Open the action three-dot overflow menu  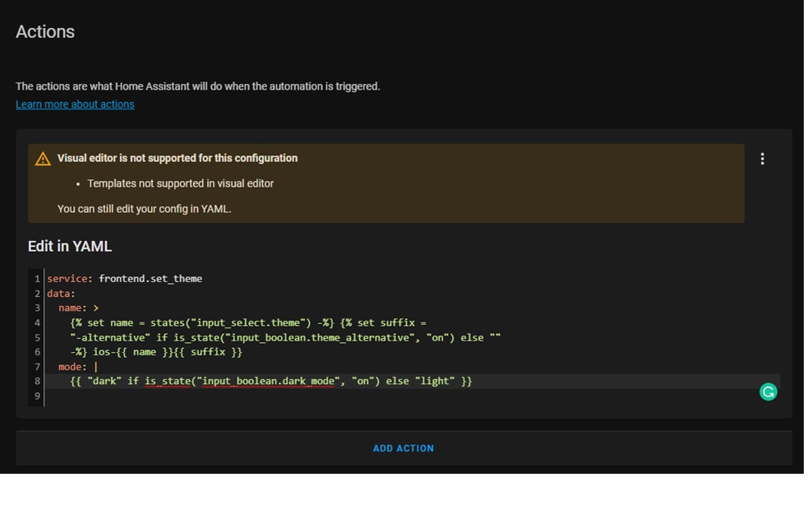click(x=763, y=159)
